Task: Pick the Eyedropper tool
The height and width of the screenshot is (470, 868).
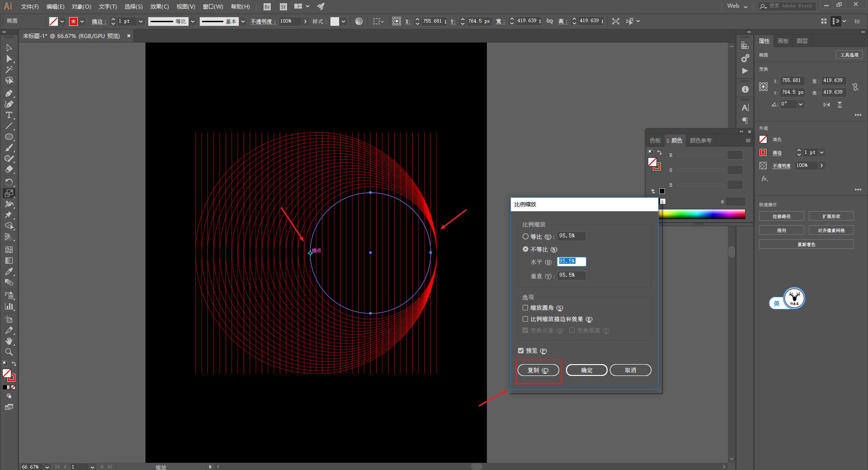Action: pyautogui.click(x=9, y=271)
